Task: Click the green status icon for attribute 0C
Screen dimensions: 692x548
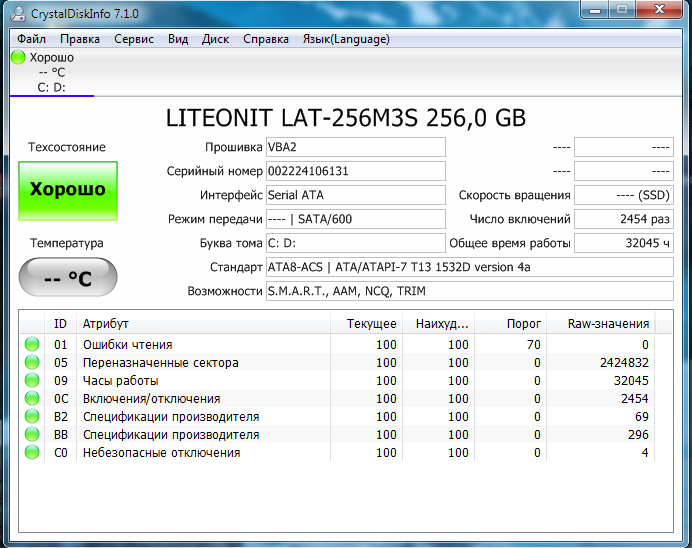Action: point(32,398)
